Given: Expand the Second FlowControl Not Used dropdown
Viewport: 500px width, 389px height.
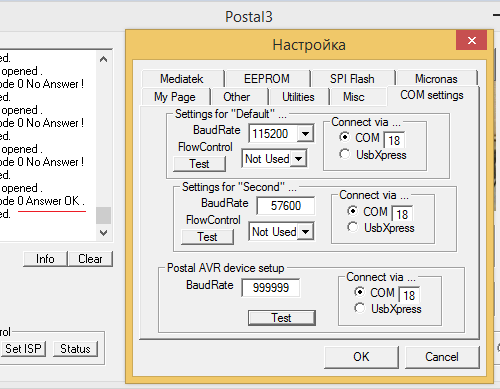Looking at the screenshot, I should coord(306,232).
